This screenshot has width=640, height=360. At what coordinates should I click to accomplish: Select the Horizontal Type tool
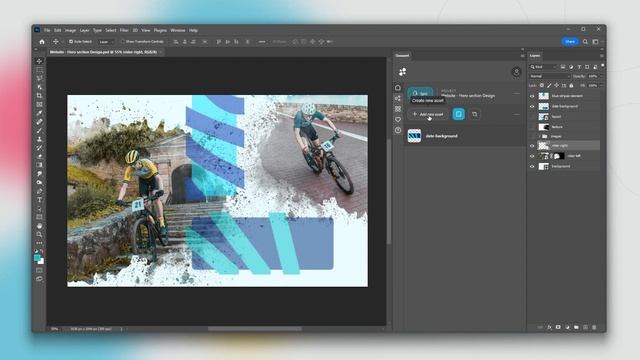[39, 200]
